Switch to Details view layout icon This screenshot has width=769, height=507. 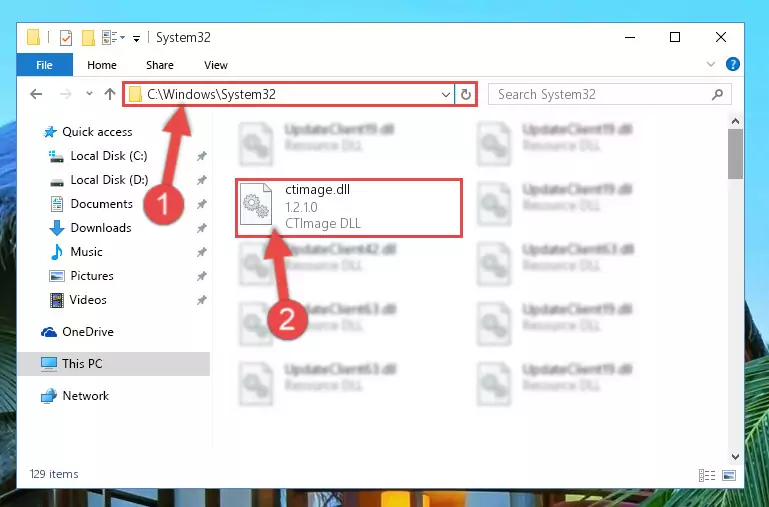point(707,475)
